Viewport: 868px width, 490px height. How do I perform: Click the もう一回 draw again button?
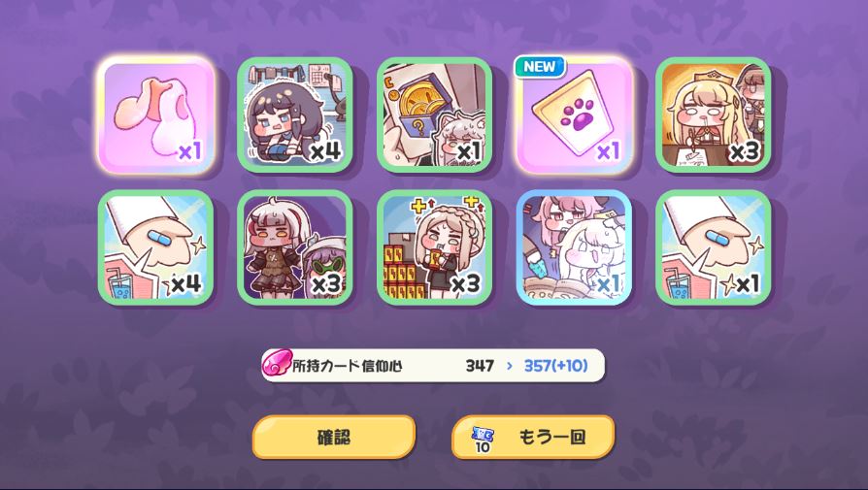[x=533, y=437]
